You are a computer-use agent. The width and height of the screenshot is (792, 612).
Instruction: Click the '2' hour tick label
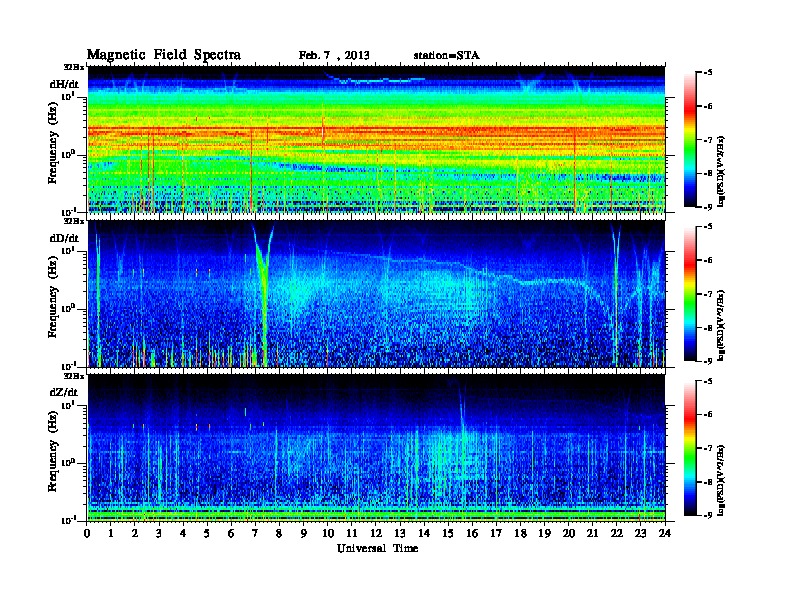coord(135,533)
